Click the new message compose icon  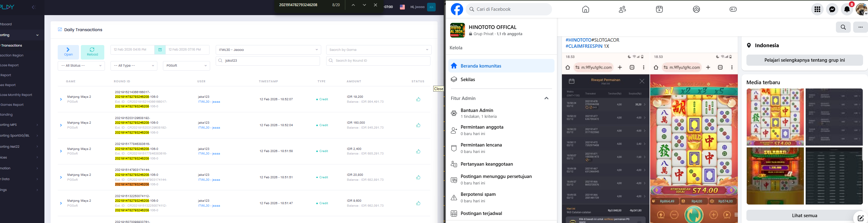click(x=860, y=218)
